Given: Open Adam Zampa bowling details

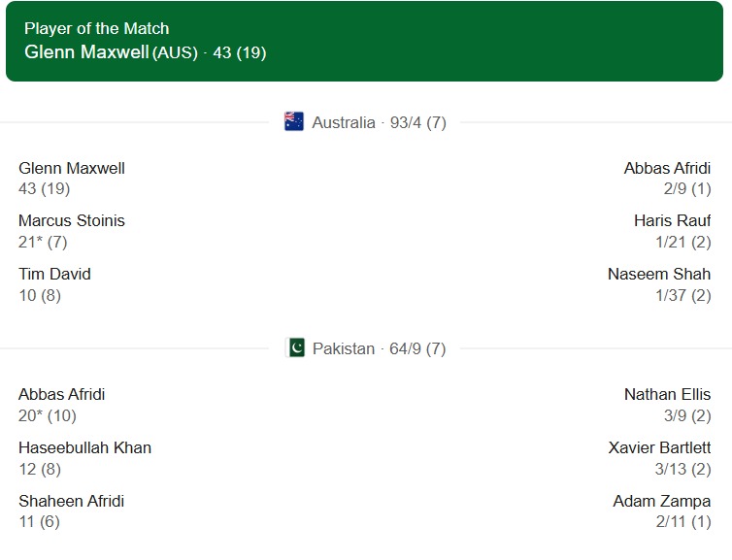Looking at the screenshot, I should click(x=662, y=501).
